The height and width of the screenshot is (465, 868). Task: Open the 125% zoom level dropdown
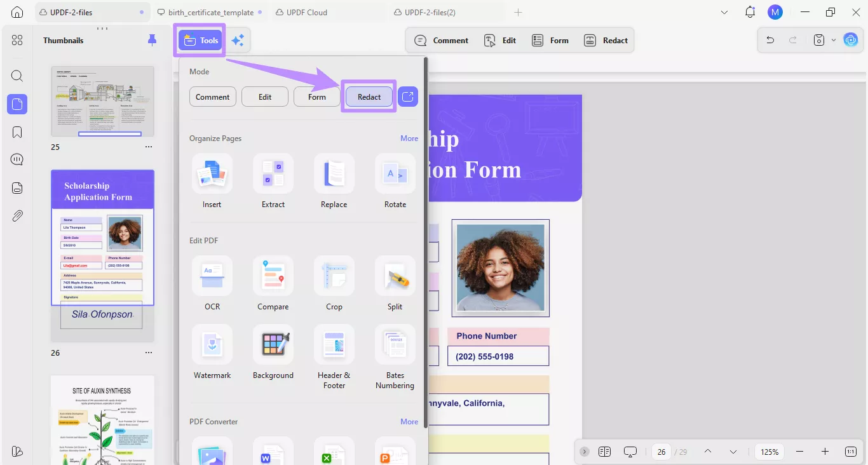[770, 452]
